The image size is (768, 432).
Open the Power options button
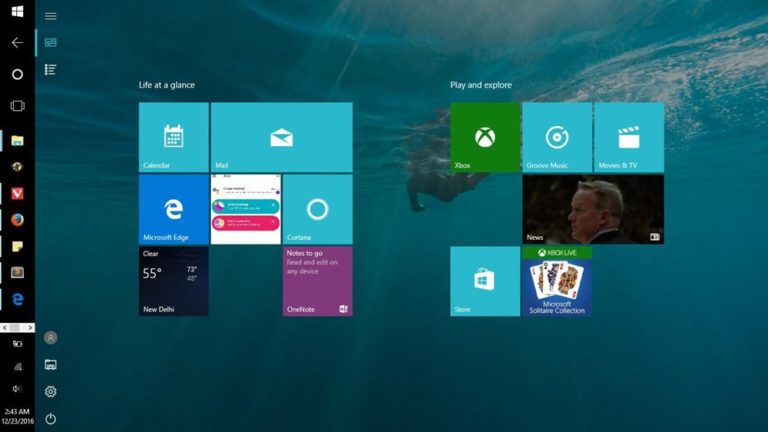pos(50,418)
